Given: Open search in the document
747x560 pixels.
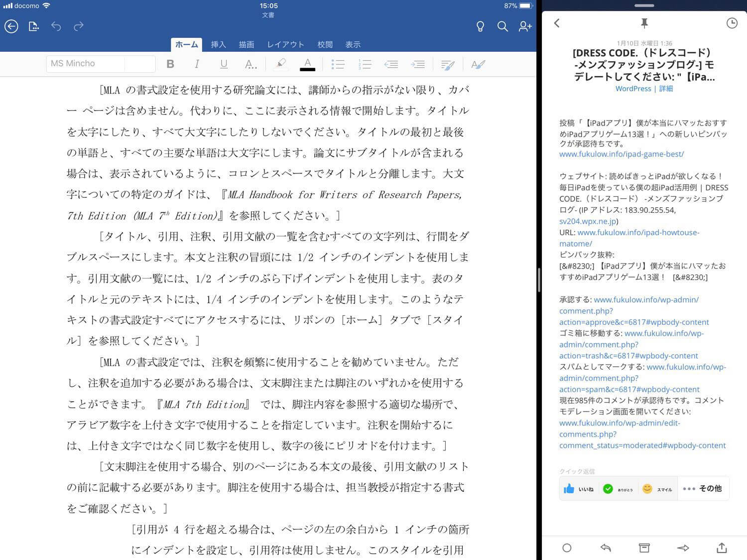Looking at the screenshot, I should tap(502, 26).
